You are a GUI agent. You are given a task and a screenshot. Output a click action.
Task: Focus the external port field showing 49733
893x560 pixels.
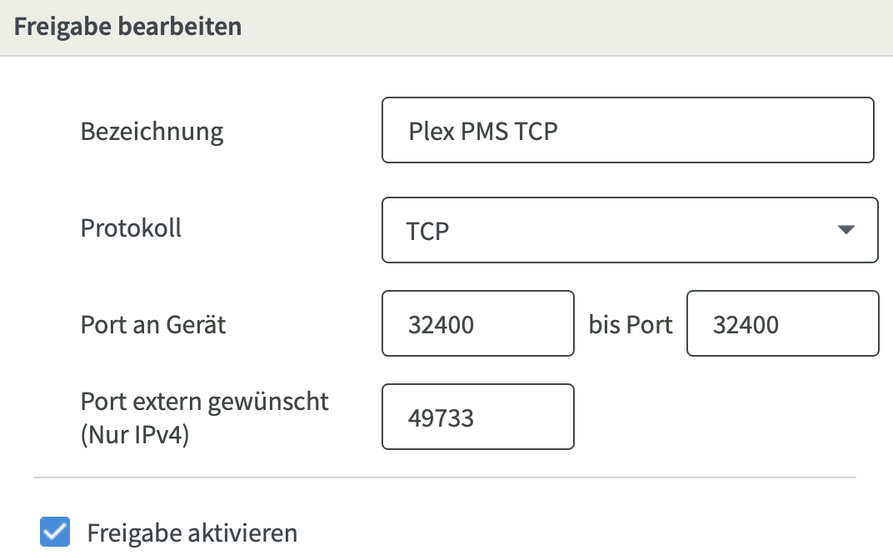tap(478, 417)
